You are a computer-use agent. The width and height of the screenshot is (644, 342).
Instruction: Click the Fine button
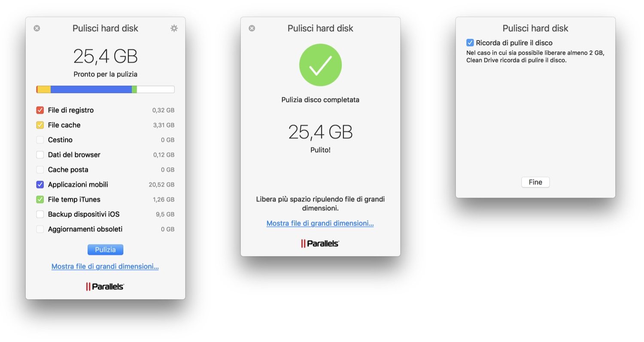click(x=535, y=182)
